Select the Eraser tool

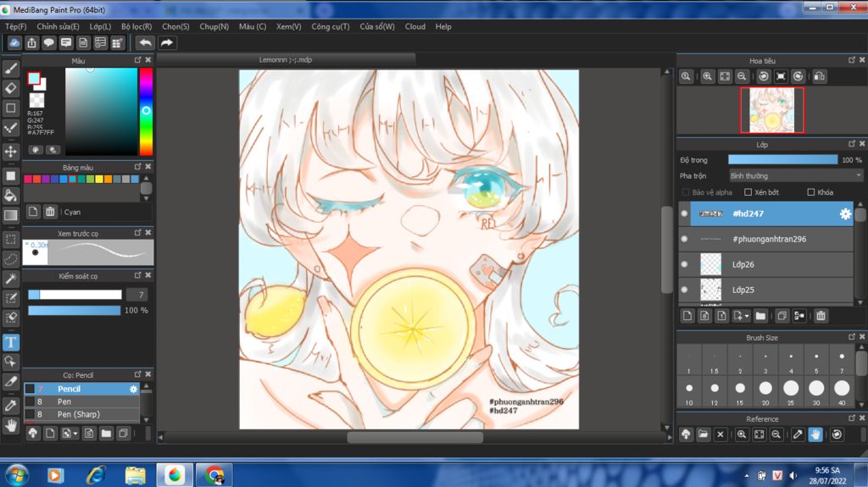point(10,88)
